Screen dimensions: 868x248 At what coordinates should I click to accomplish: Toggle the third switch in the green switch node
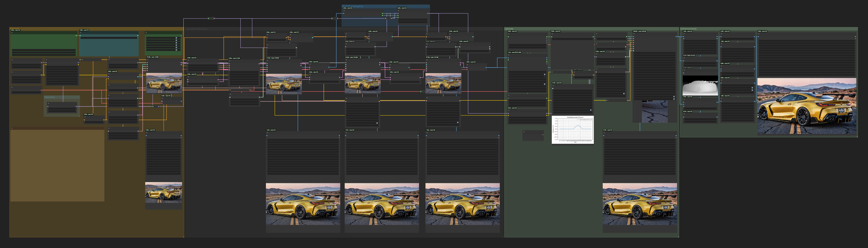tap(176, 43)
